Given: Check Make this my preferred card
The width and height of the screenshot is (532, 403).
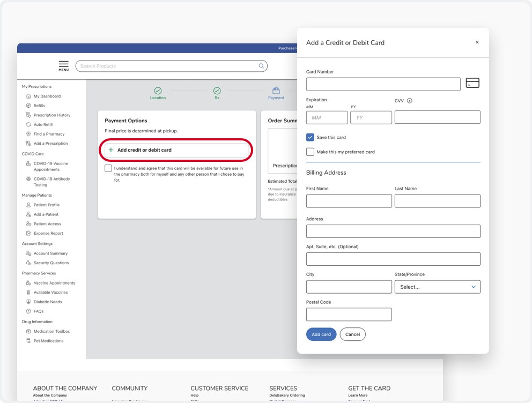Looking at the screenshot, I should point(310,152).
